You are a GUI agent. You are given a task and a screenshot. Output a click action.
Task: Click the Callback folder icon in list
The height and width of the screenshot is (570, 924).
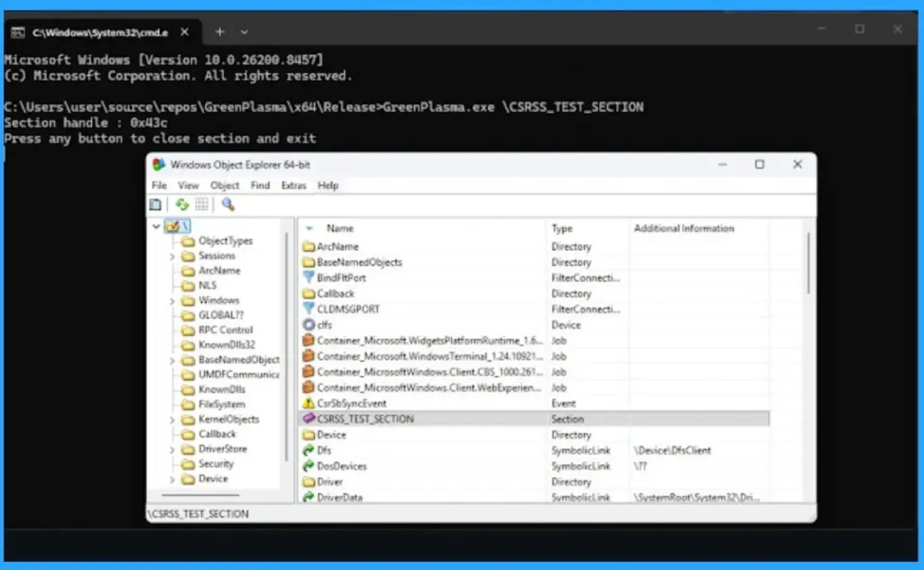[x=309, y=293]
